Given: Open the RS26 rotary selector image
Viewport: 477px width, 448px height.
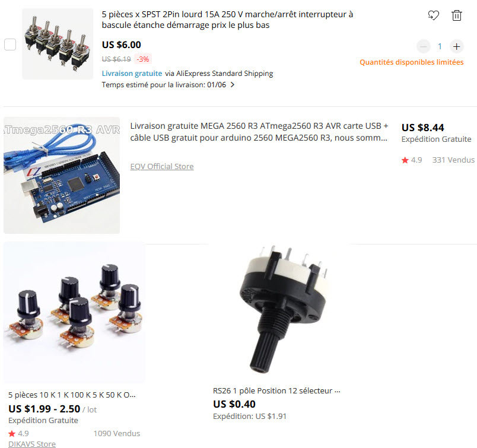Looking at the screenshot, I should pos(280,309).
